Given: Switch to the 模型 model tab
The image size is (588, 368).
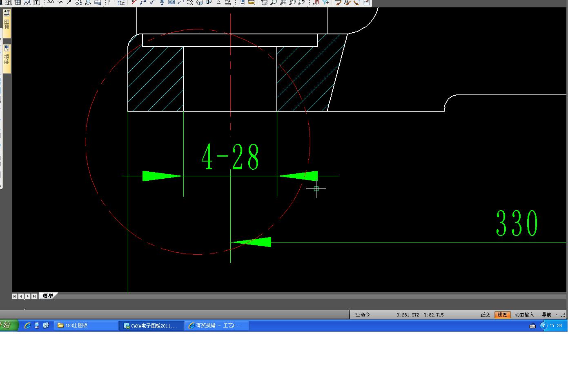Looking at the screenshot, I should click(48, 296).
